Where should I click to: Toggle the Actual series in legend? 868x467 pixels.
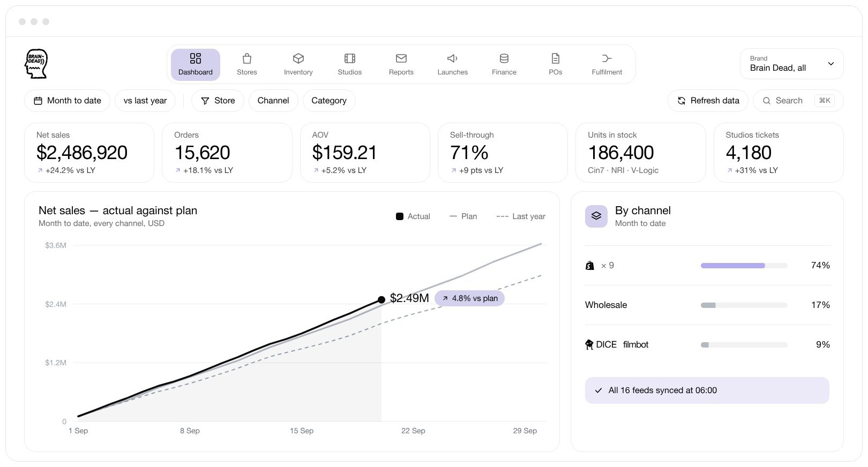tap(413, 216)
